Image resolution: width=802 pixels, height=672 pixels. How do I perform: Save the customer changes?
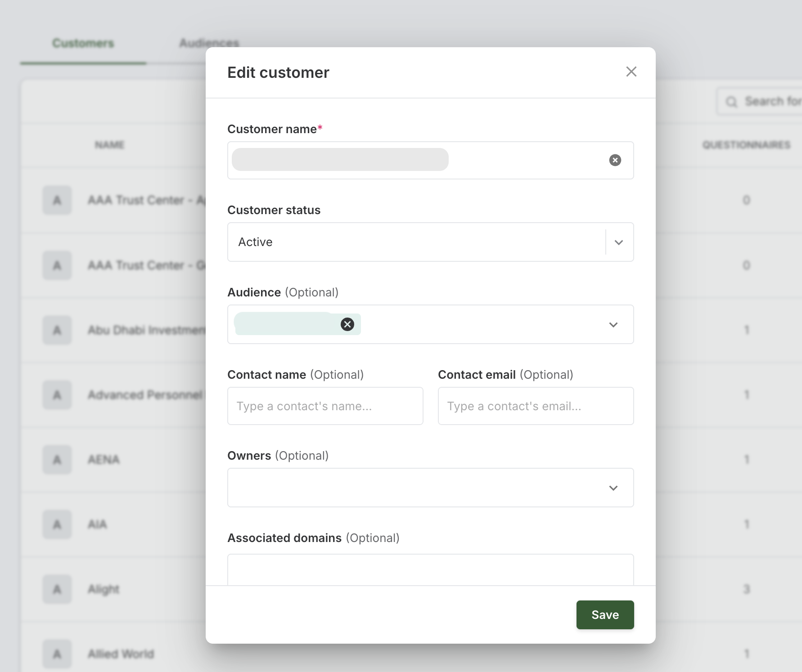(x=605, y=615)
